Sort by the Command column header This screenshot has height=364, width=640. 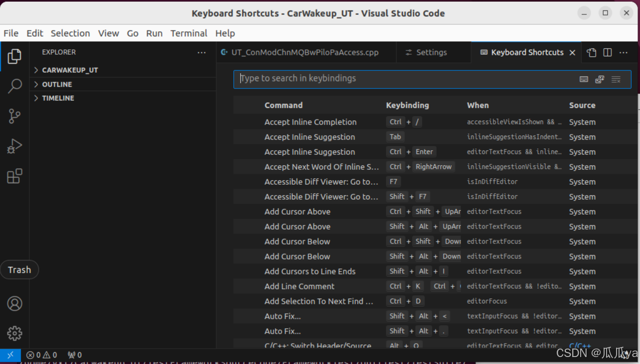click(x=284, y=105)
